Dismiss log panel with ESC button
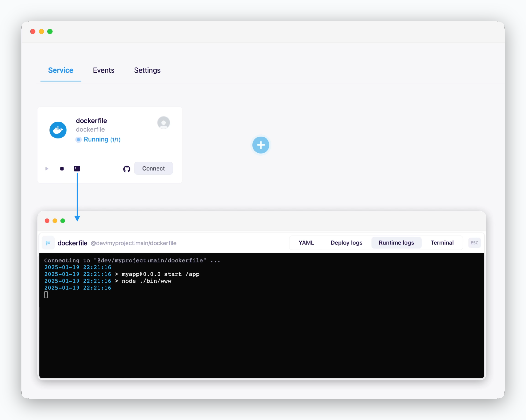The image size is (526, 420). 474,243
